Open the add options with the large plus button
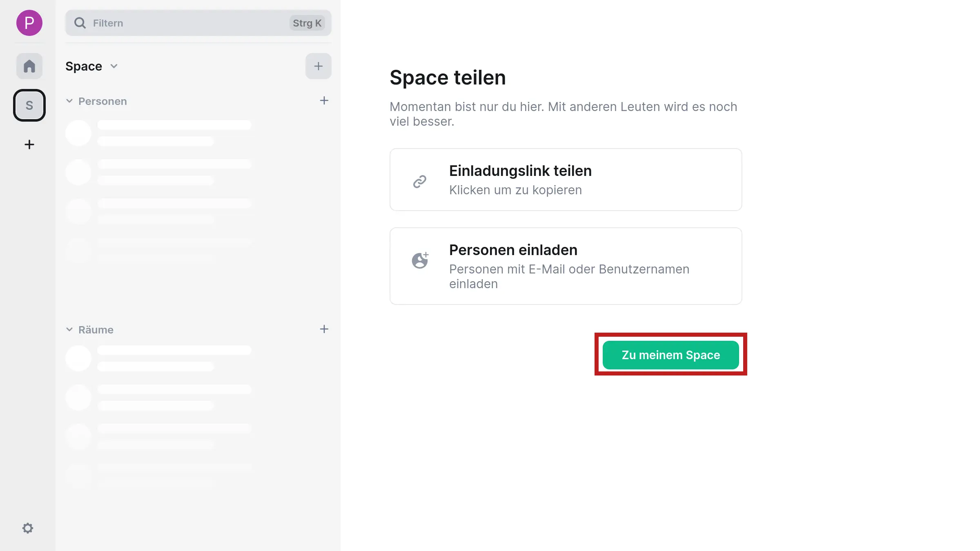The width and height of the screenshot is (980, 551). pyautogui.click(x=318, y=66)
